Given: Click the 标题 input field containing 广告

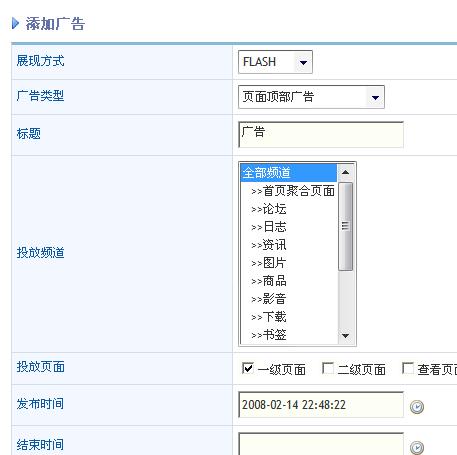Looking at the screenshot, I should [321, 134].
